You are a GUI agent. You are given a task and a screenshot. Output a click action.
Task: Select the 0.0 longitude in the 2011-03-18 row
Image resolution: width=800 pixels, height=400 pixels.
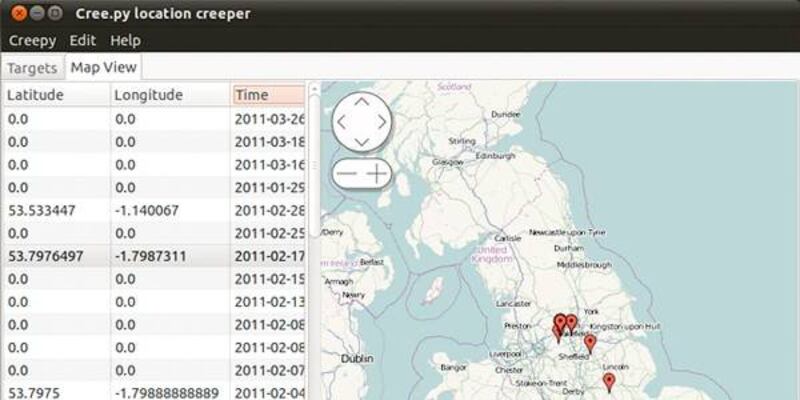click(x=125, y=142)
